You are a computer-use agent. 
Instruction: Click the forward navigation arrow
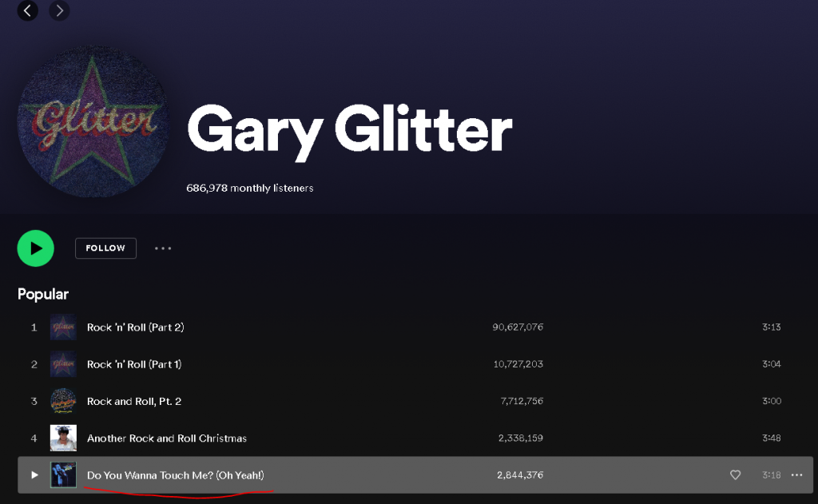59,10
